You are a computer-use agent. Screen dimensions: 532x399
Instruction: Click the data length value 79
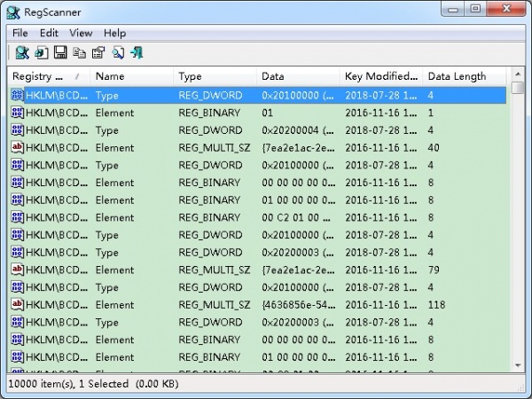(x=434, y=270)
